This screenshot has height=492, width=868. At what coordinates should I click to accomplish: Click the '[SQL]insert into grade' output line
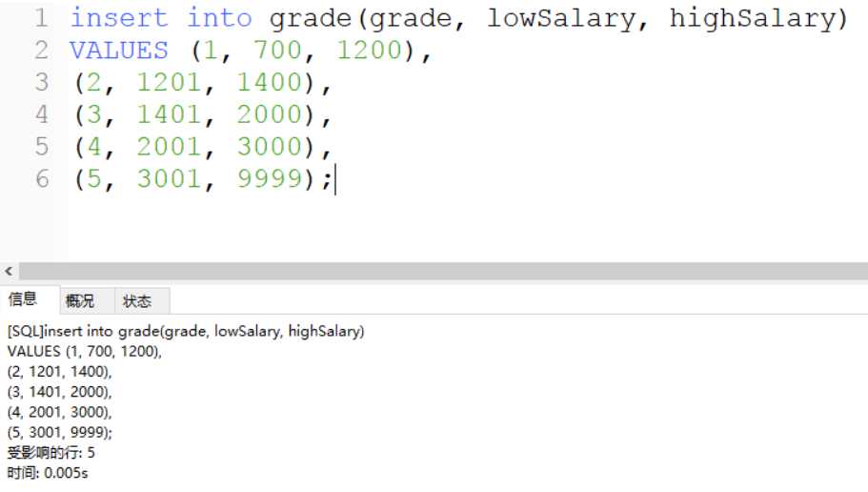tap(186, 331)
